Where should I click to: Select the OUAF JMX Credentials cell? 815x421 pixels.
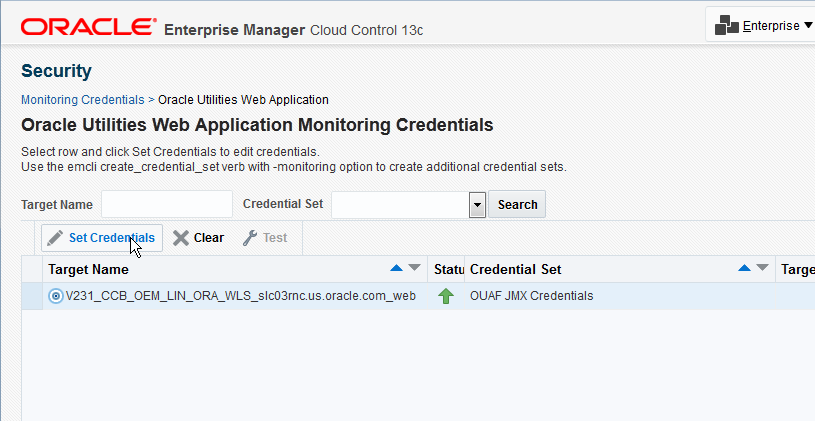(x=531, y=296)
